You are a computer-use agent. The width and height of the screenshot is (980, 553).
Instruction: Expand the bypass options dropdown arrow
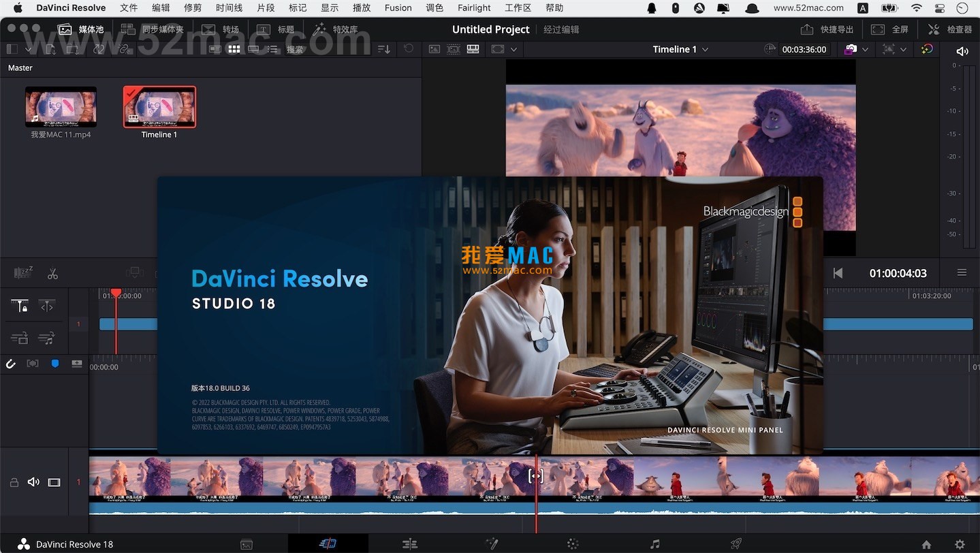866,49
